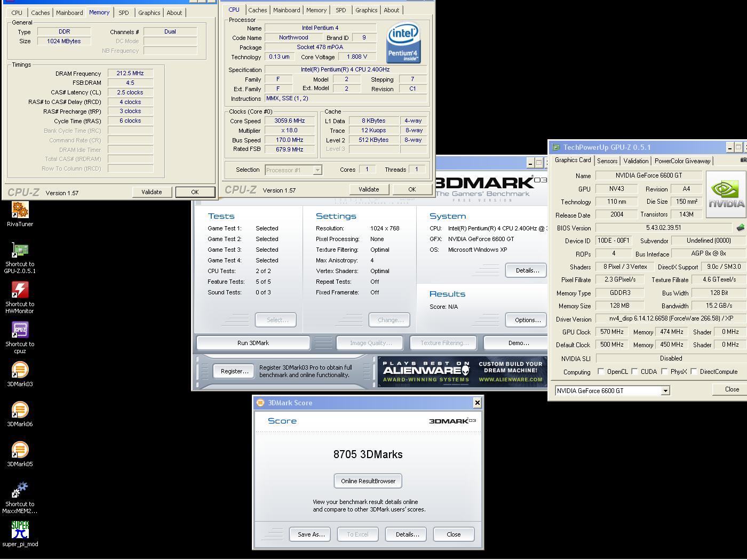Click GPU Clock field 570 MHz

pos(611,332)
